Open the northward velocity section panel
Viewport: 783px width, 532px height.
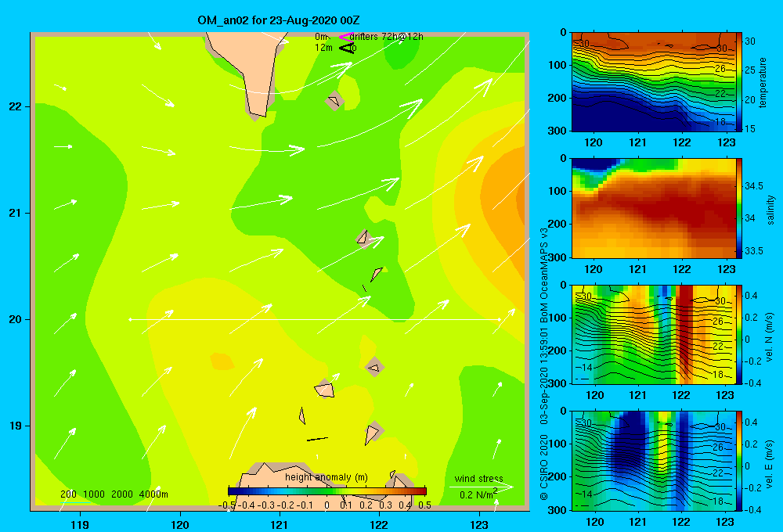pos(654,334)
